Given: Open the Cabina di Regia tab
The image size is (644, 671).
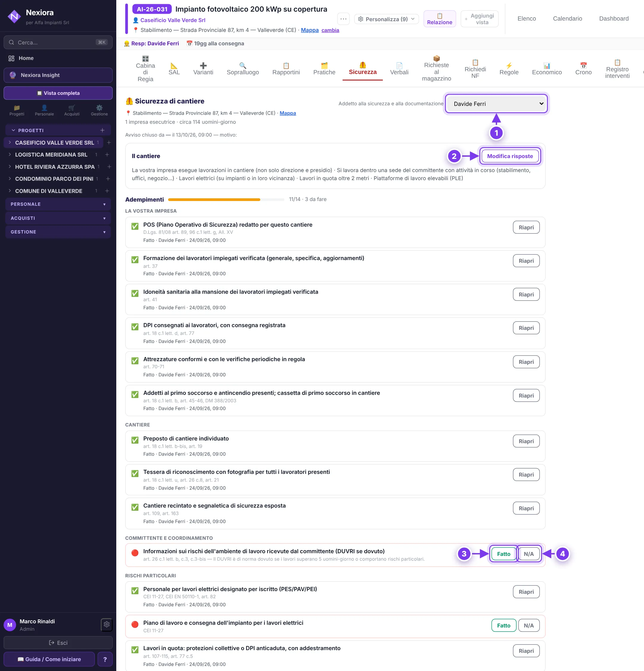Looking at the screenshot, I should (145, 69).
